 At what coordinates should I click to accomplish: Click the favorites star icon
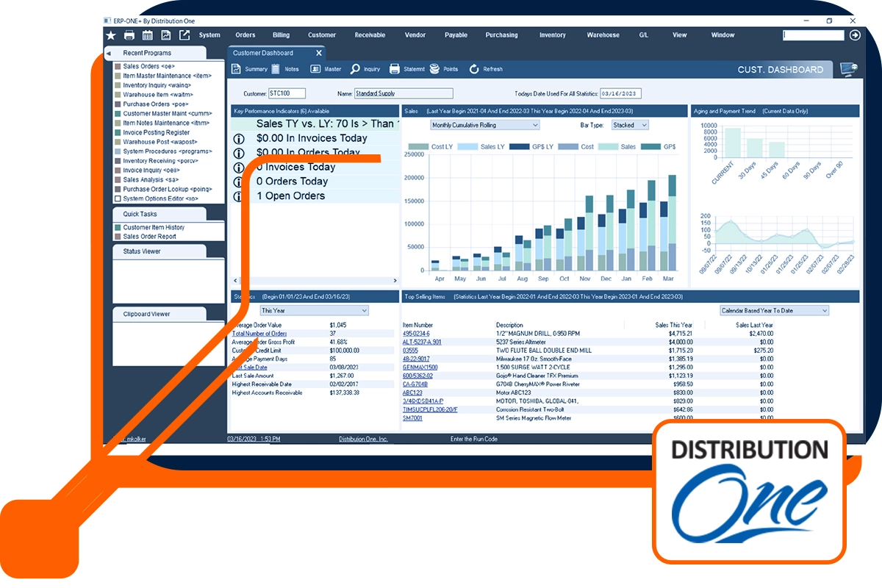(x=110, y=35)
